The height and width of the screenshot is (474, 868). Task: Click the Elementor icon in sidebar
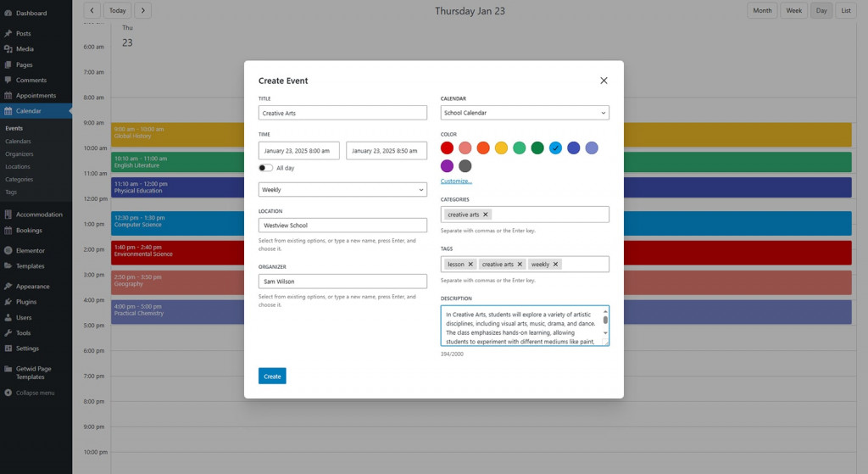pos(8,250)
